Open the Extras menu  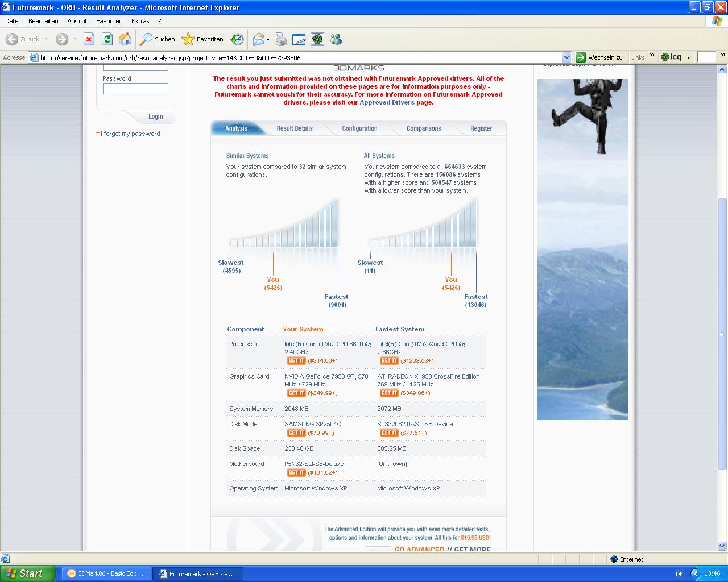pyautogui.click(x=140, y=21)
